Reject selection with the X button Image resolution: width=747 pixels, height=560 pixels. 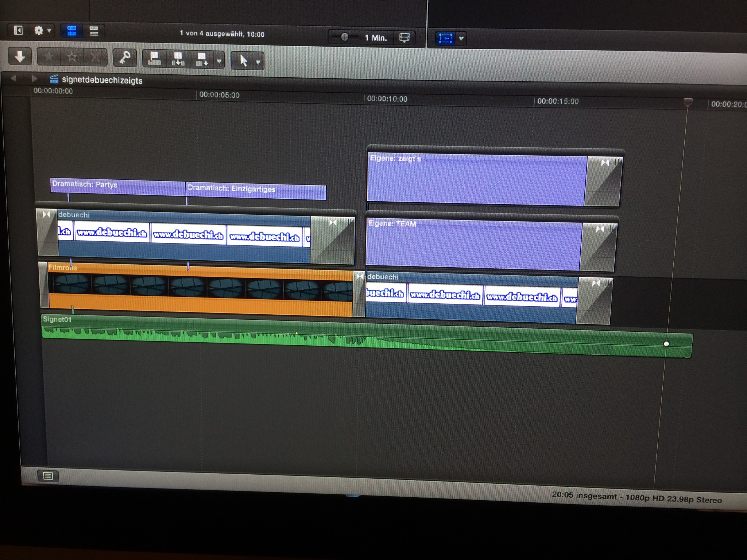[95, 58]
